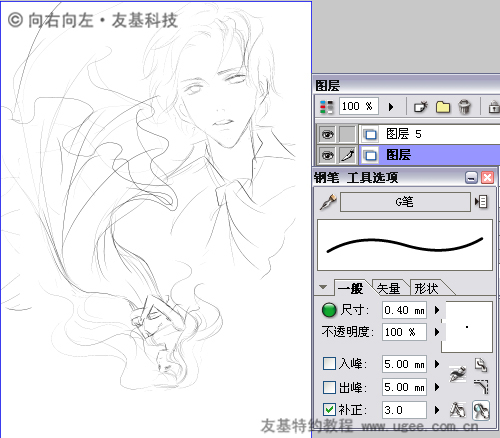Toggle the magnifier correction icon near 补正
The height and width of the screenshot is (438, 500).
[x=481, y=410]
